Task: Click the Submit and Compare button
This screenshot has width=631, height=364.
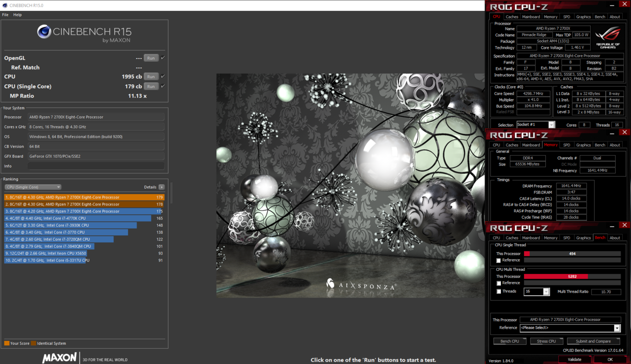Action: point(593,341)
